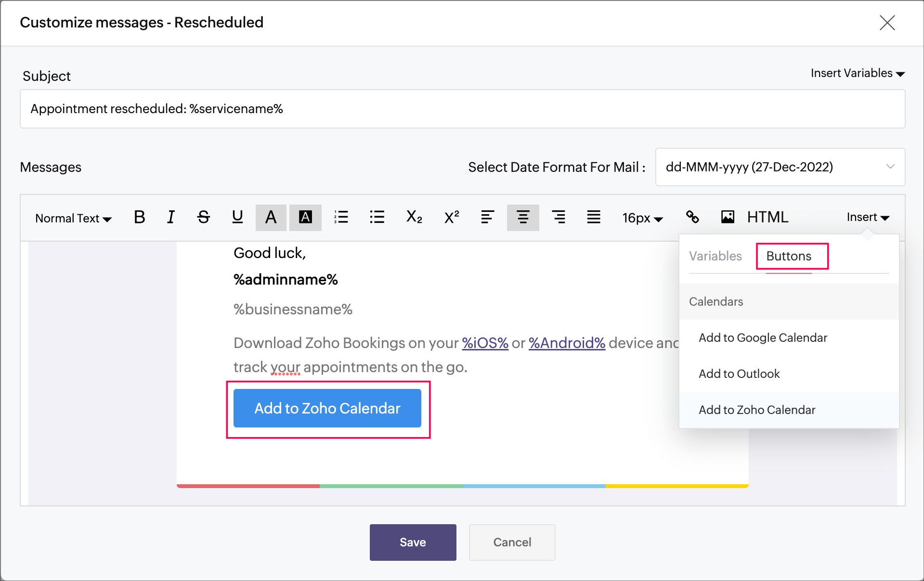The height and width of the screenshot is (581, 924).
Task: Open the %iOS% link
Action: click(485, 343)
